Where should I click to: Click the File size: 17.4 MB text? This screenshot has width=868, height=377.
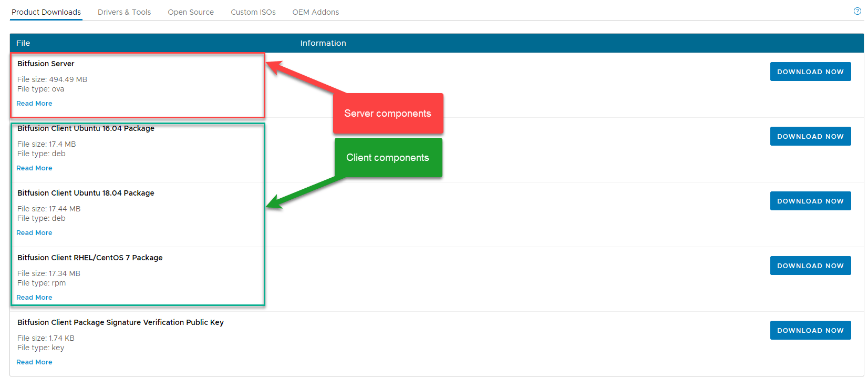pos(46,144)
